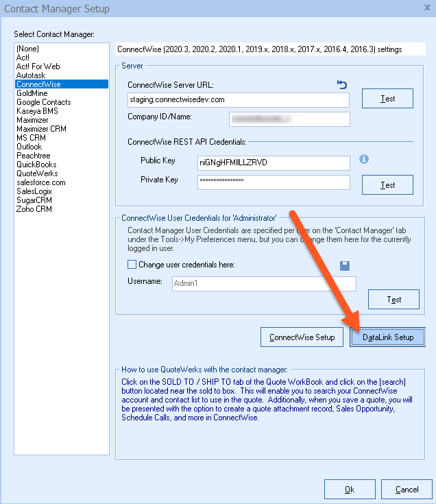Screen dimensions: 436x504
Task: Select Outlook in the list
Action: 62,147
